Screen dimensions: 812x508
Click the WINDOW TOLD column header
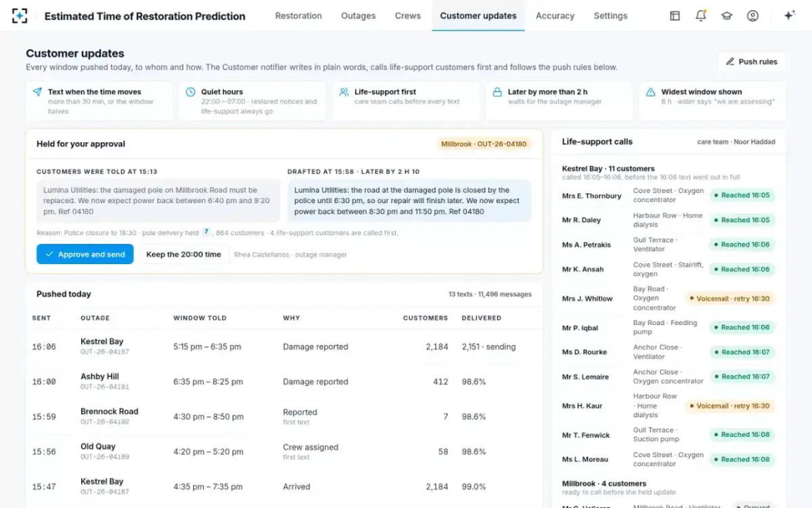tap(200, 318)
